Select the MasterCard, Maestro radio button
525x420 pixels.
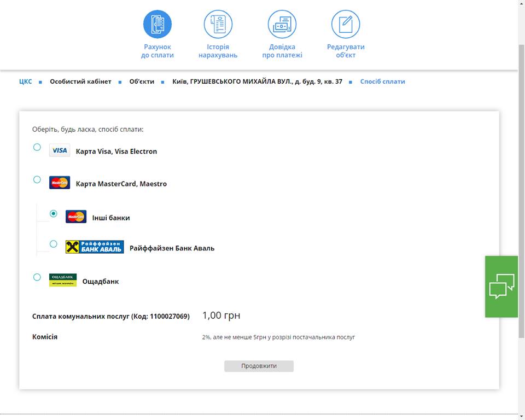coord(37,179)
